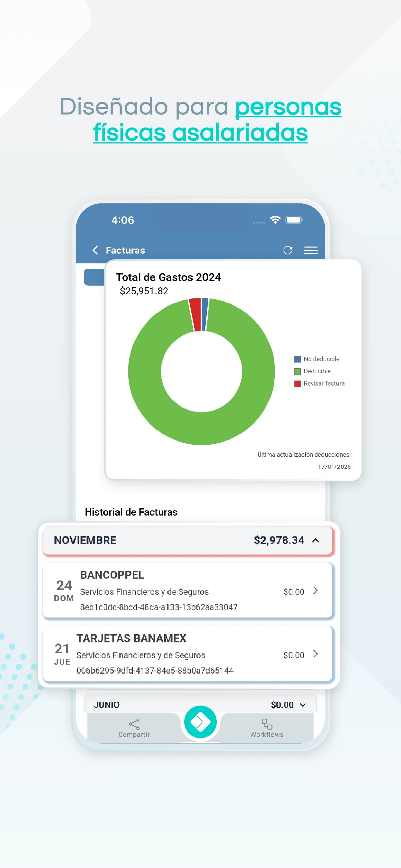
Task: Click the green Deducible legend swatch
Action: (297, 371)
